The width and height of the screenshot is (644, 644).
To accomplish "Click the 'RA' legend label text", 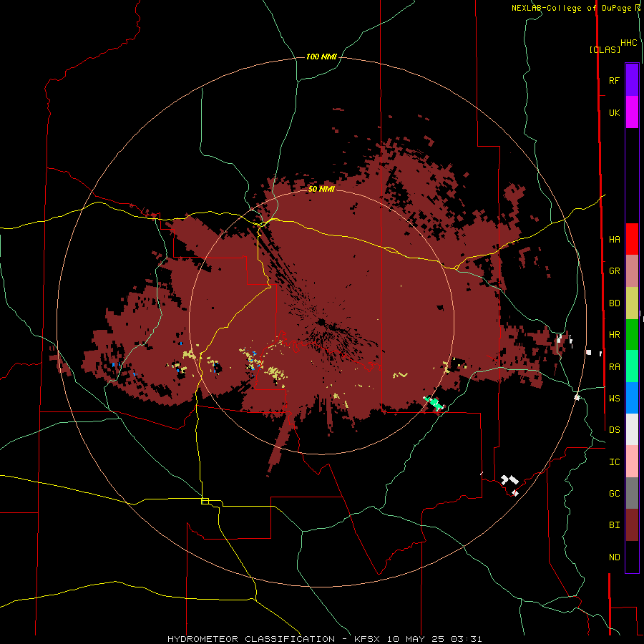I will pos(614,367).
